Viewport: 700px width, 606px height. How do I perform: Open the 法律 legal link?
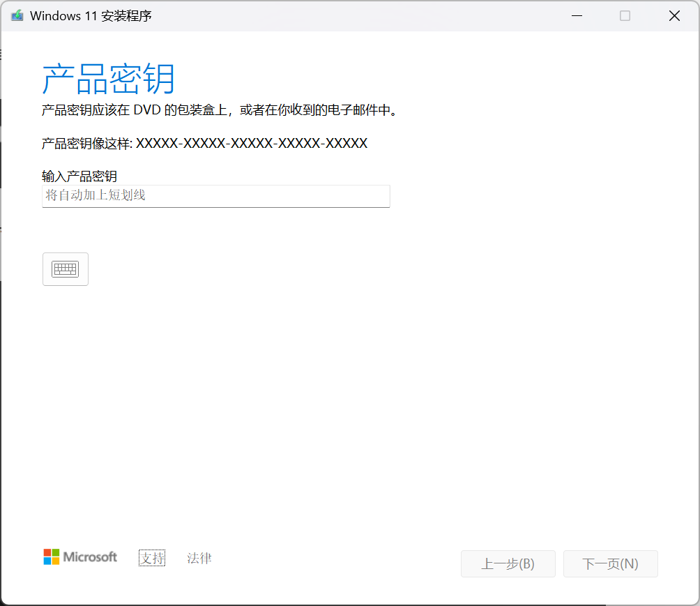click(x=199, y=558)
